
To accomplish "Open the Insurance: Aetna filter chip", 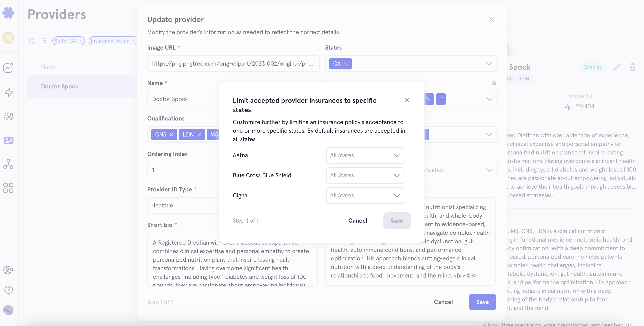I will pos(113,41).
